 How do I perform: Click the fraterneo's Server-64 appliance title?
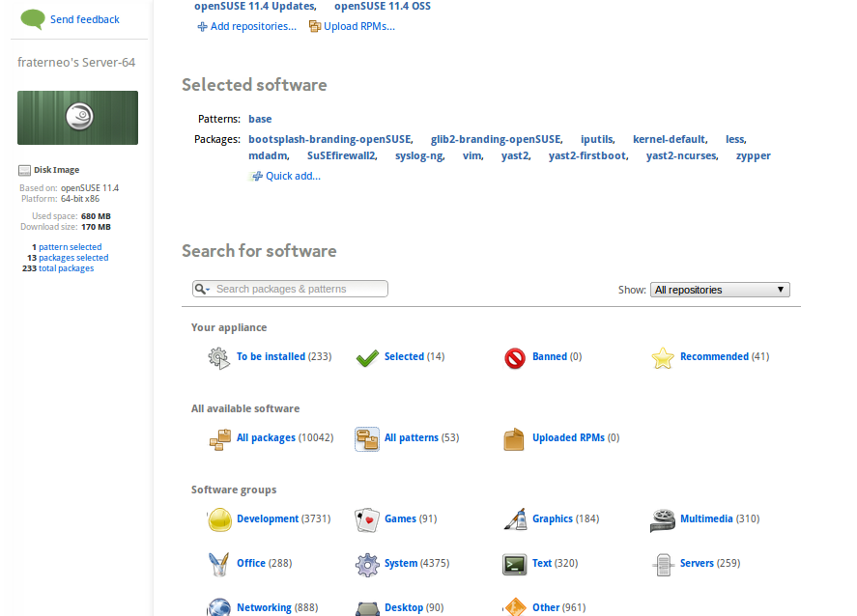76,62
